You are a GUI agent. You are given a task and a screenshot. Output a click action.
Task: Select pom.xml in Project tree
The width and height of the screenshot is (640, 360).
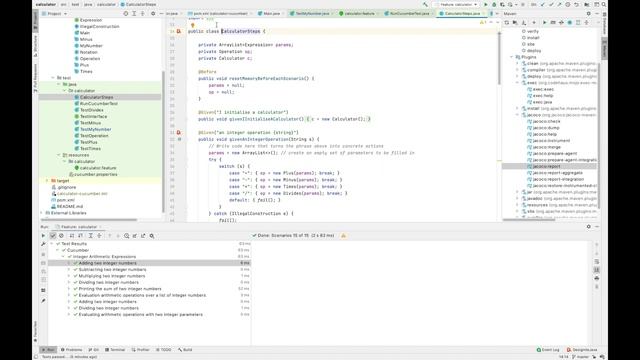[x=65, y=200]
